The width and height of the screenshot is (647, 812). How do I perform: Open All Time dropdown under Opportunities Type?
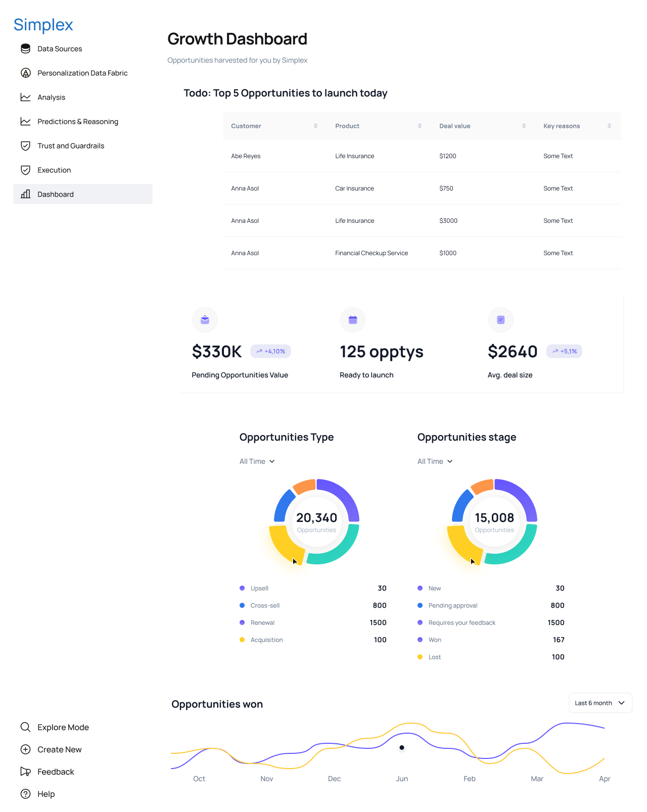[x=257, y=461]
